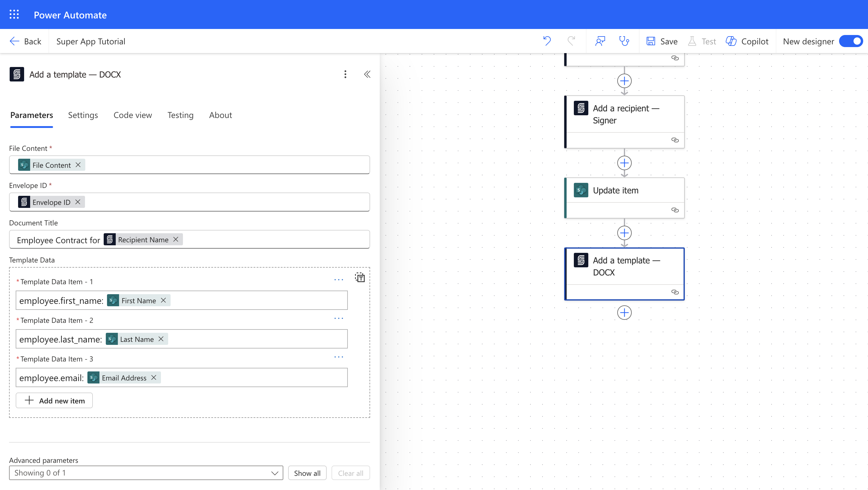The width and height of the screenshot is (868, 490).
Task: Open the Flow checker stethoscope icon
Action: click(x=624, y=41)
